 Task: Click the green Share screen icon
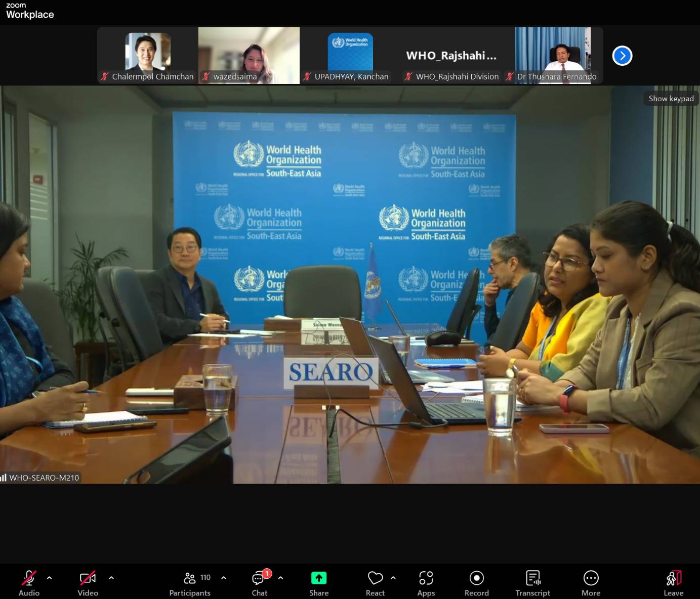[318, 578]
